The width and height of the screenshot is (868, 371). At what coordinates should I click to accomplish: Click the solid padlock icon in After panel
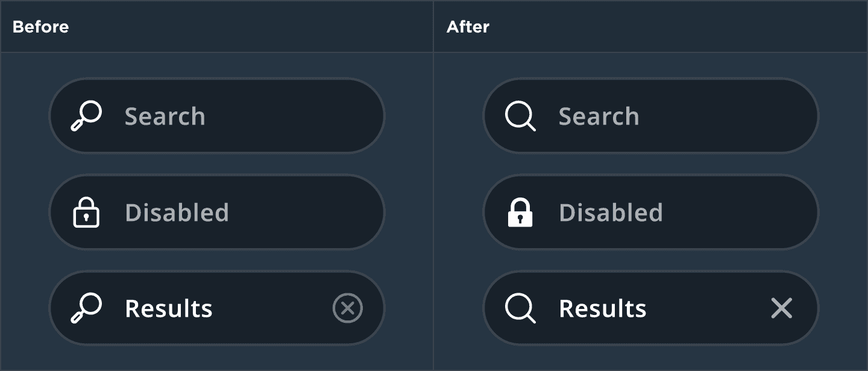point(520,213)
